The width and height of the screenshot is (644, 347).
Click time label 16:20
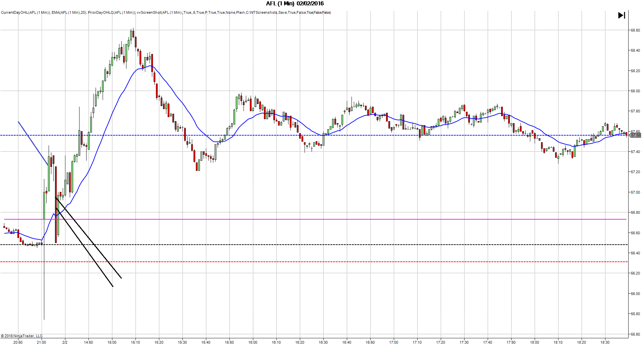coord(300,342)
